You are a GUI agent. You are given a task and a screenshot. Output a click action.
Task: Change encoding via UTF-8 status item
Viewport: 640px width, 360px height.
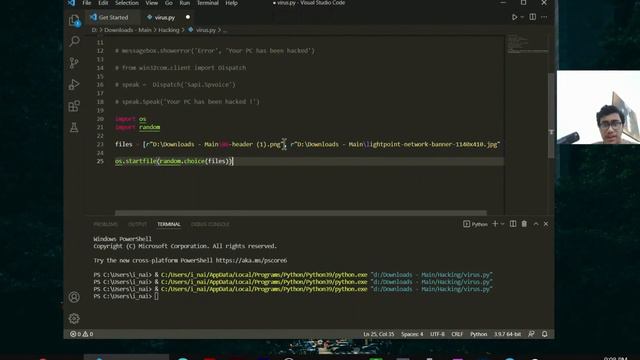(438, 334)
